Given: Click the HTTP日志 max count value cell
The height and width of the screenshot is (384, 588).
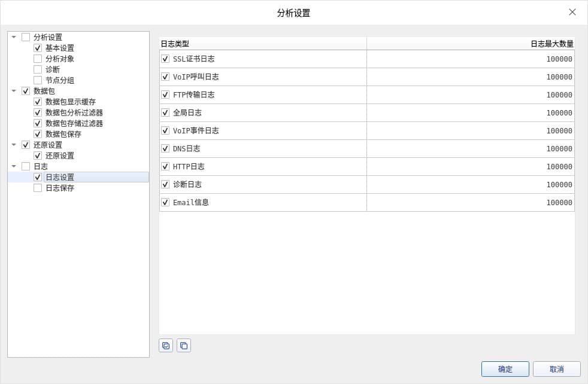Looking at the screenshot, I should (471, 166).
